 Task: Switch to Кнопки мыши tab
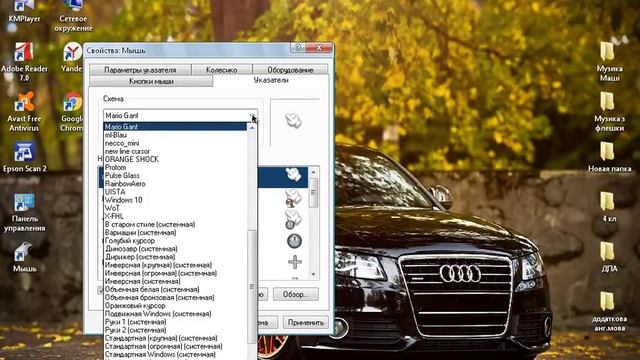(151, 81)
